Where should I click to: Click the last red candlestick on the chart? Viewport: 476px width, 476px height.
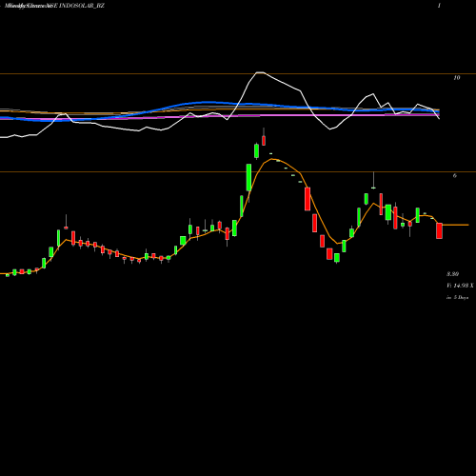click(x=439, y=230)
